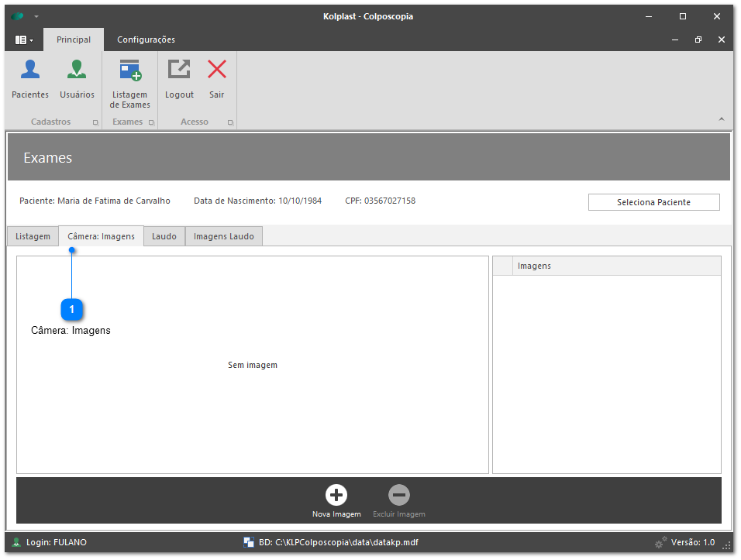
Task: Click the database icon in status bar
Action: 249,542
